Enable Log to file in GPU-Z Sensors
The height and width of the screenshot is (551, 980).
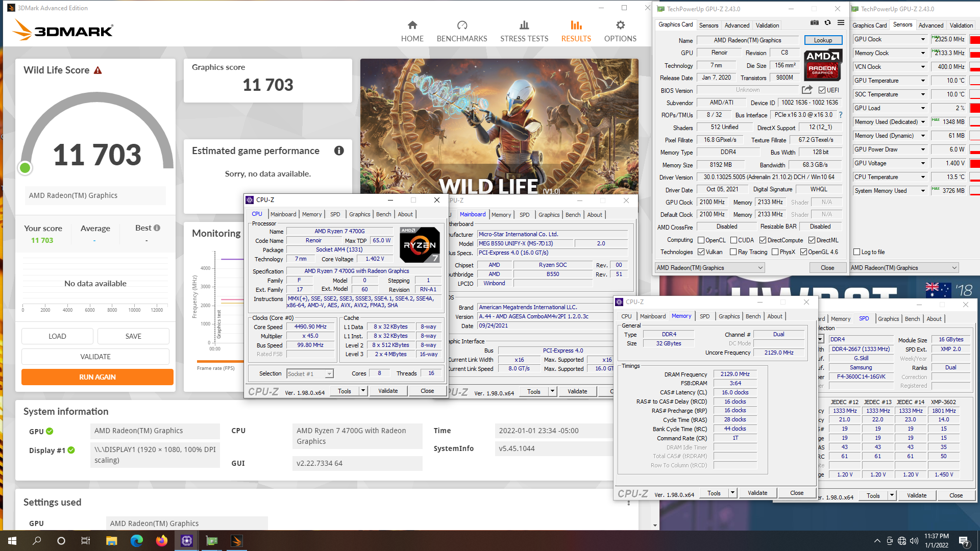click(x=857, y=252)
